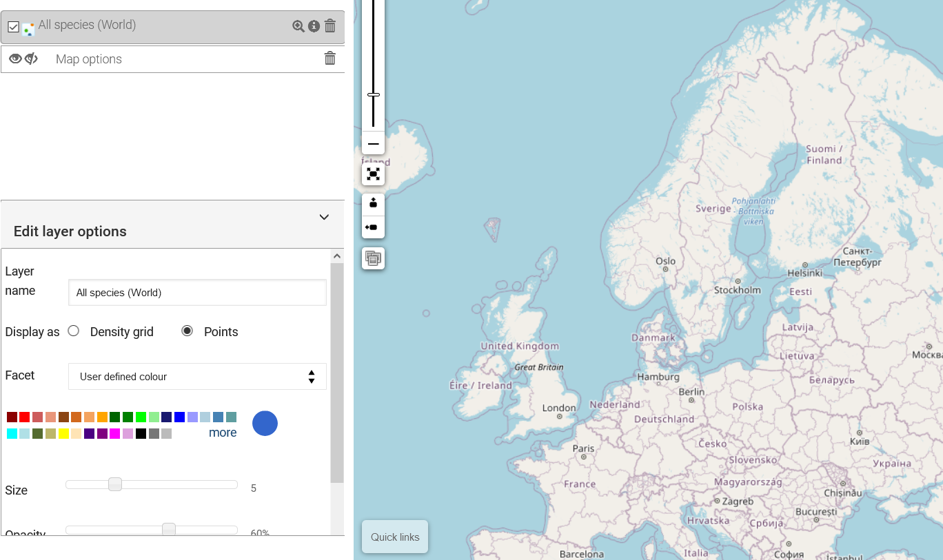Viewport: 943px width, 560px height.
Task: Pick the dark maroon colour swatch
Action: coord(12,417)
